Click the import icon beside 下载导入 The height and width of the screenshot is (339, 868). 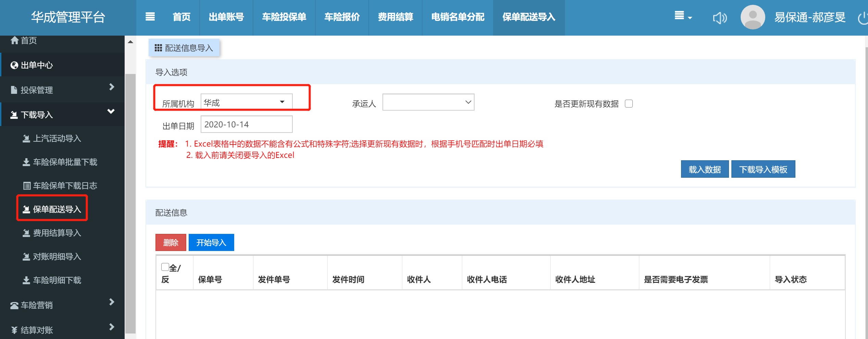[x=14, y=115]
